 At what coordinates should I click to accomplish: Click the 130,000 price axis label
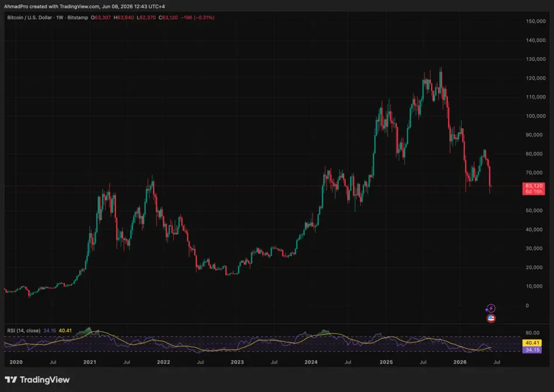(x=535, y=59)
